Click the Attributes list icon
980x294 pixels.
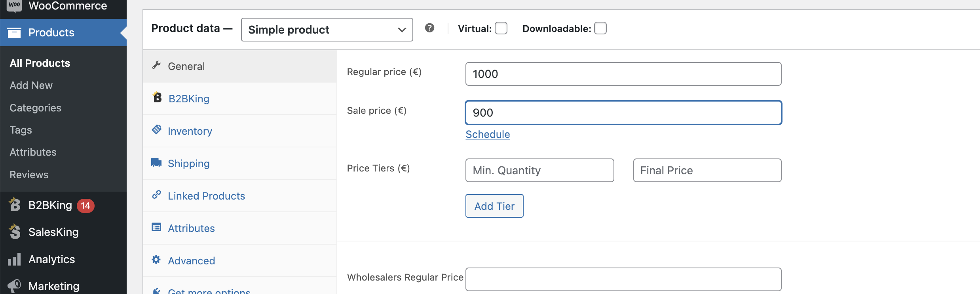[x=156, y=227]
